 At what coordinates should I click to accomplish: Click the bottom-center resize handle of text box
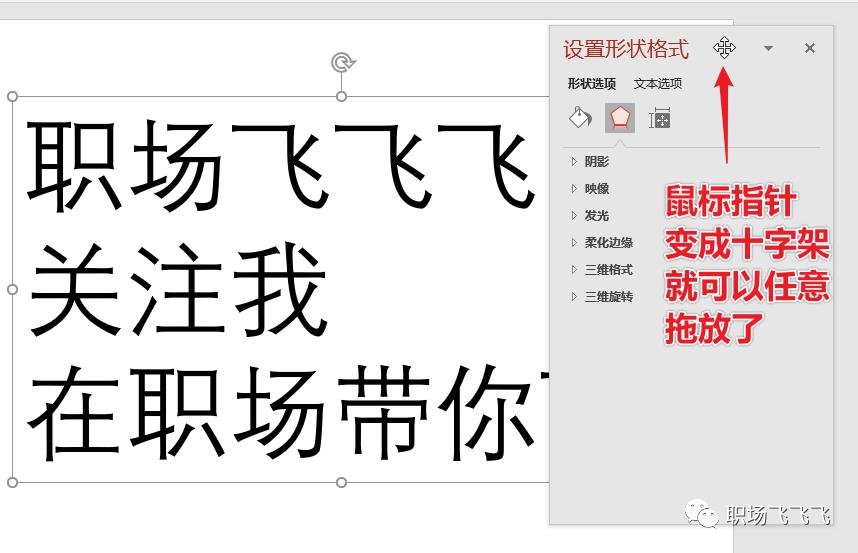pos(342,482)
